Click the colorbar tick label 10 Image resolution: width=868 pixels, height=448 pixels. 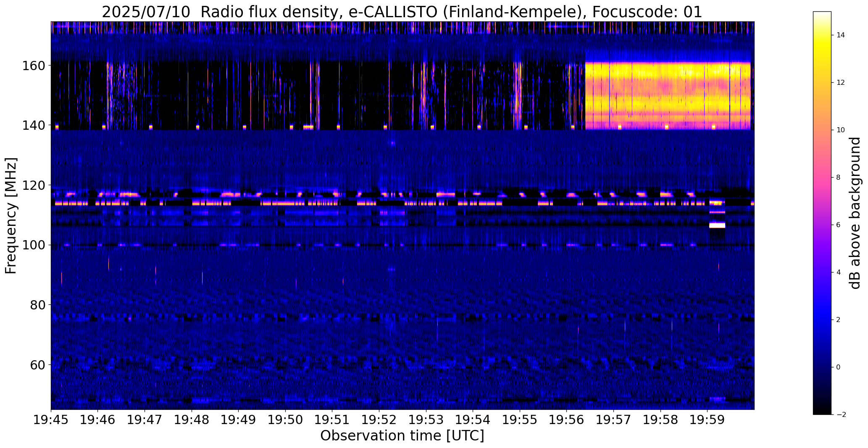[841, 130]
